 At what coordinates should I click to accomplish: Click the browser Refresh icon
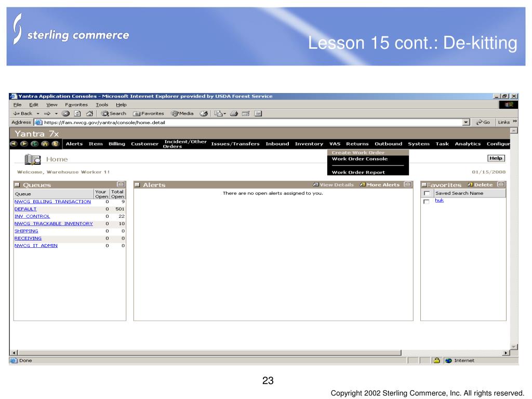(78, 114)
